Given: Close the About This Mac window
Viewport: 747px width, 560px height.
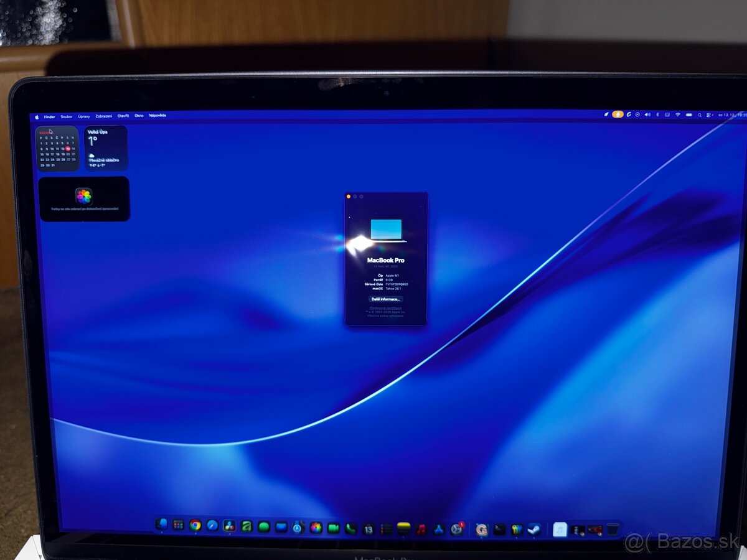Looking at the screenshot, I should (349, 197).
